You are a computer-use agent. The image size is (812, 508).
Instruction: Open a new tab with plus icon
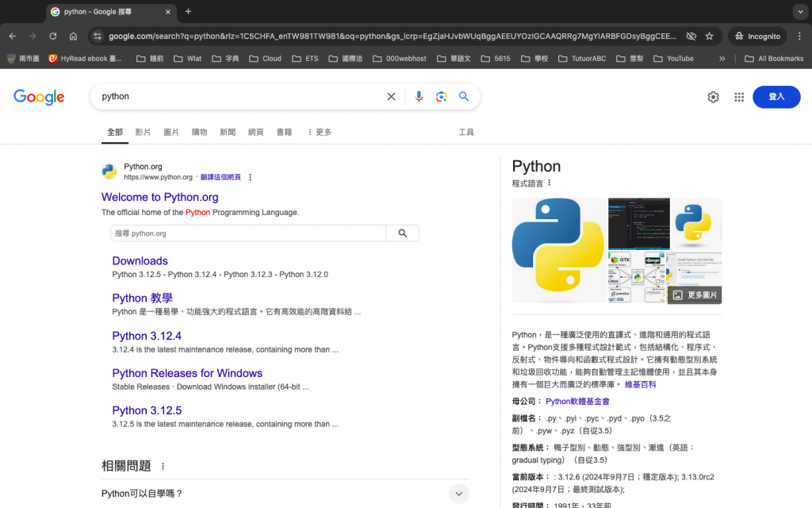click(x=188, y=11)
